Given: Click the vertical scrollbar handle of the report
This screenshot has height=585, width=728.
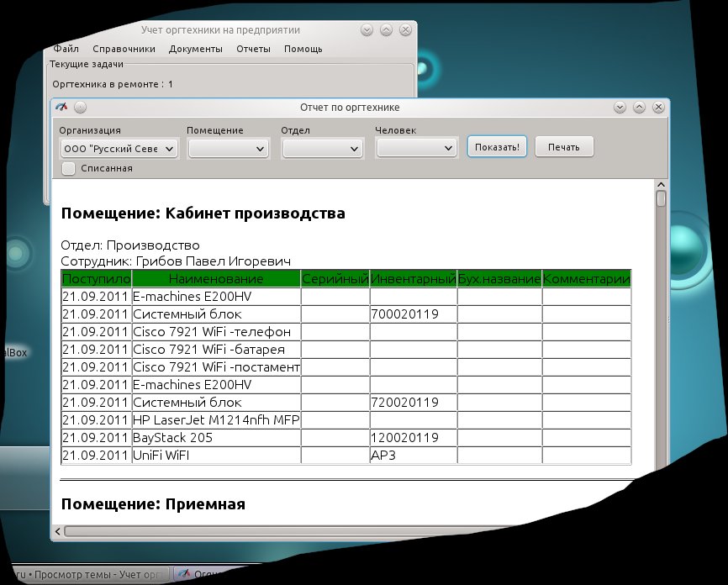Looking at the screenshot, I should [661, 199].
